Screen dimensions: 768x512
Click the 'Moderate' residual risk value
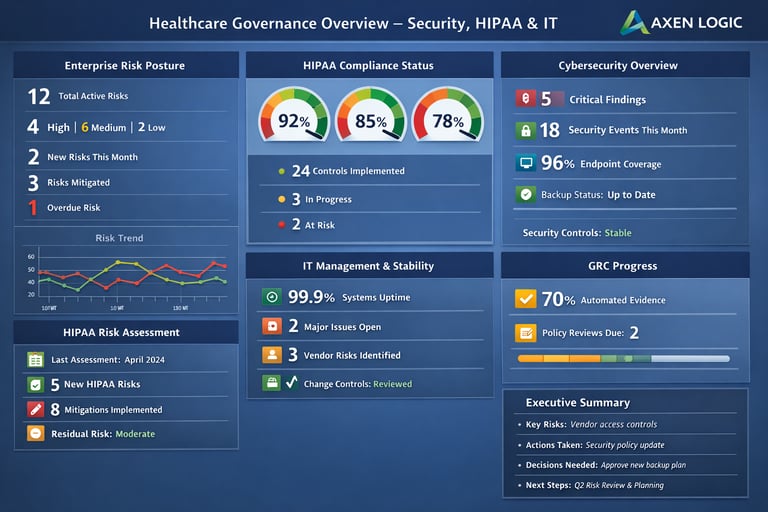coord(135,434)
